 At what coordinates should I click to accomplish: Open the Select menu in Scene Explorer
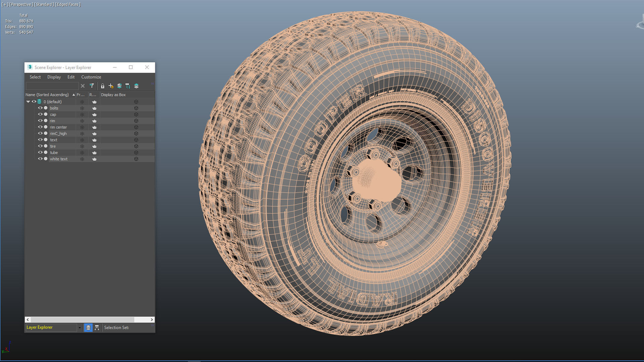tap(35, 77)
